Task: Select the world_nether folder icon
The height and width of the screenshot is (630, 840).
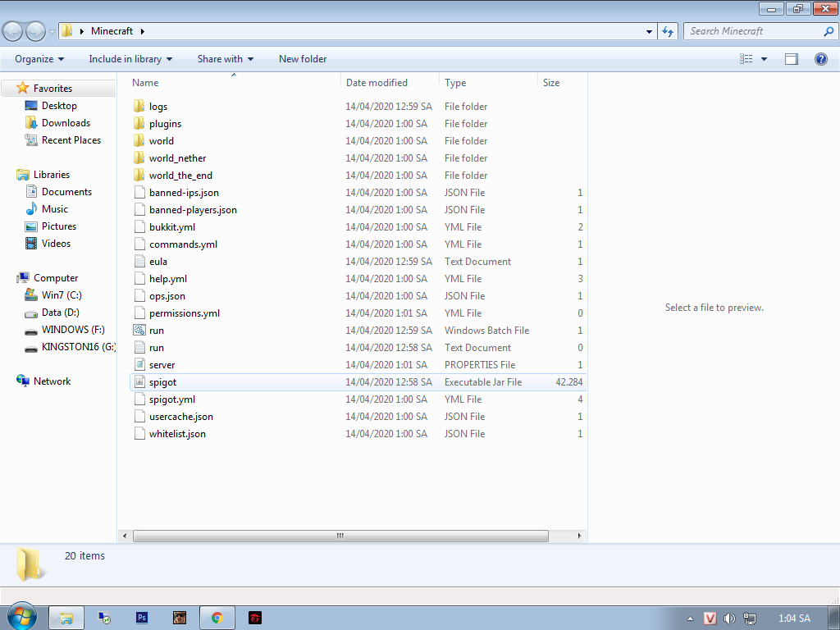Action: [x=139, y=157]
